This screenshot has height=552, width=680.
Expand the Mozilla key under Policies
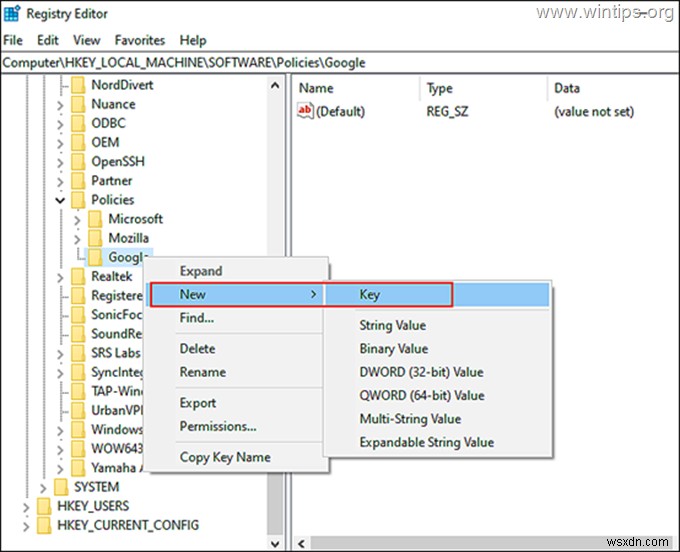77,239
